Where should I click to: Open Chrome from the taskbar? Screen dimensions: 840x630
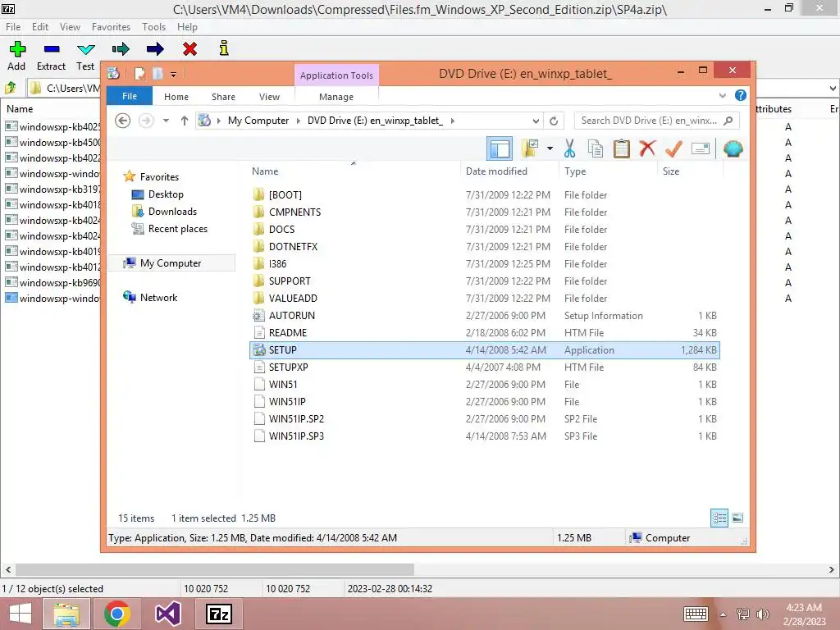tap(116, 614)
